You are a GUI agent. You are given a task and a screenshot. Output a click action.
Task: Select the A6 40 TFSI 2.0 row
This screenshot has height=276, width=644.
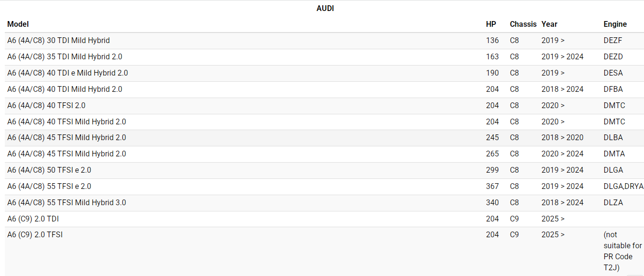46,106
